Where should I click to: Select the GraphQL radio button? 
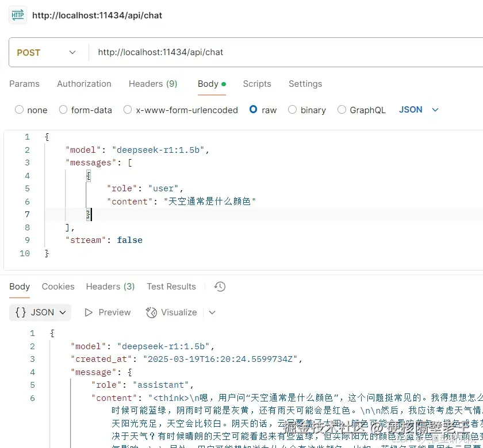pyautogui.click(x=342, y=110)
